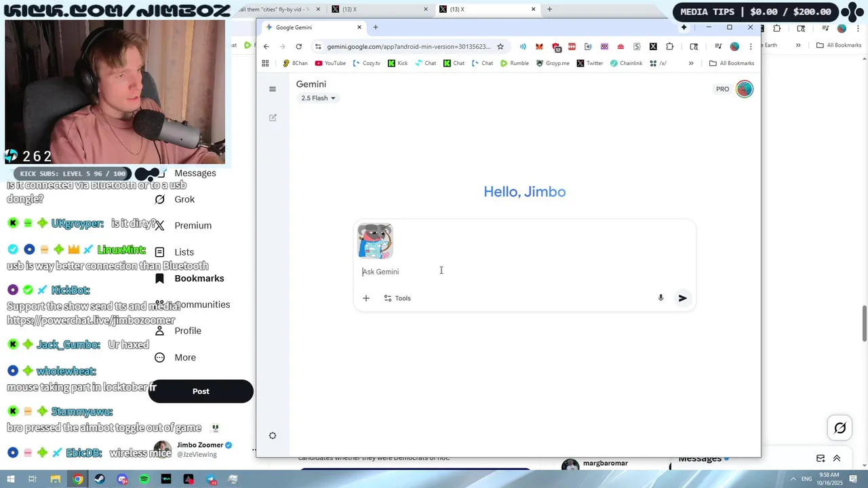This screenshot has width=868, height=488.
Task: Click the PRO badge in Gemini header
Action: click(723, 89)
